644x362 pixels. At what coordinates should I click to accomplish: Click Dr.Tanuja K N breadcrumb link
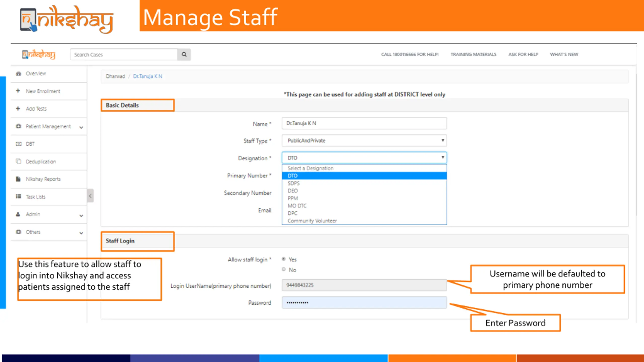point(147,76)
